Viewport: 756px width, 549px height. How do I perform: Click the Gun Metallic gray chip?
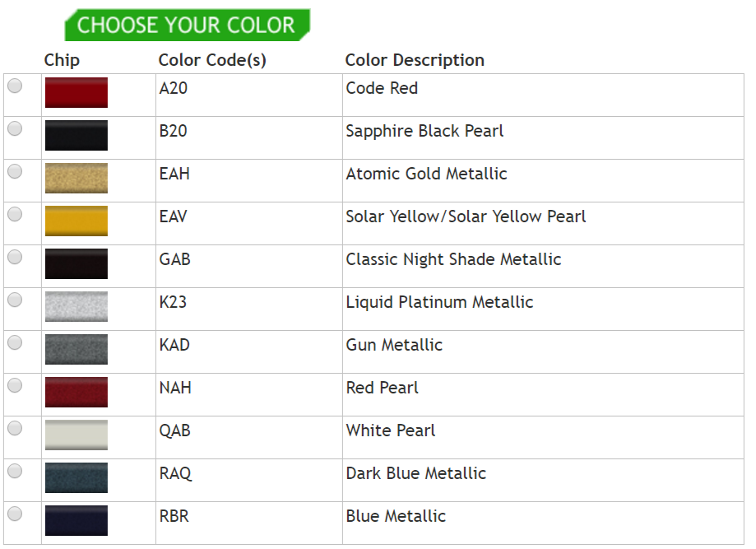[77, 349]
